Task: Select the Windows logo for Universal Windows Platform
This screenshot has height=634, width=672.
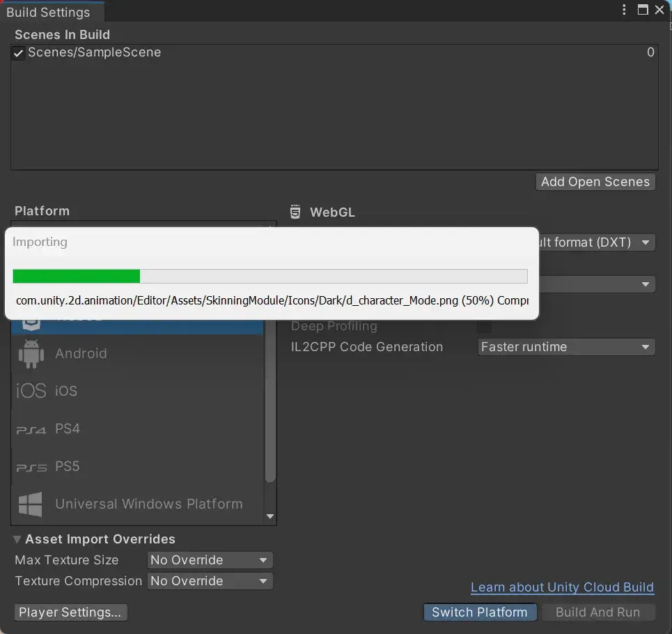Action: [x=31, y=504]
